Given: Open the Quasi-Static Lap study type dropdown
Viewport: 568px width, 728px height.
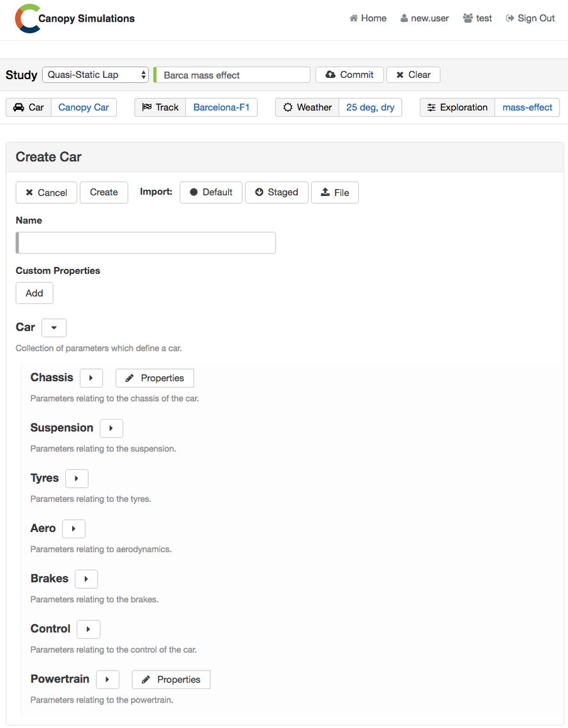Looking at the screenshot, I should tap(95, 75).
